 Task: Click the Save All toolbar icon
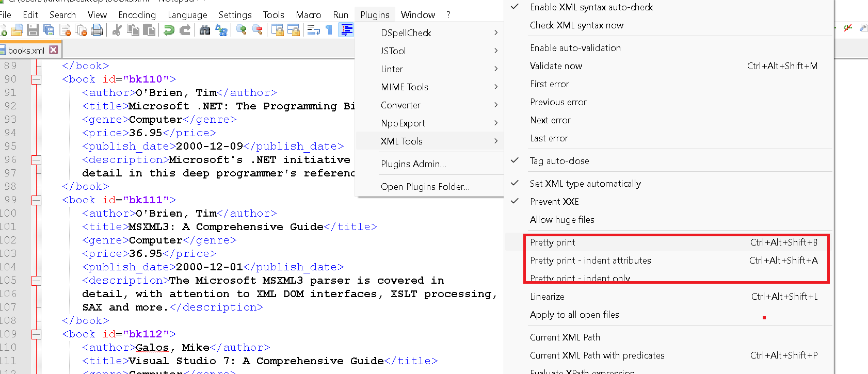point(49,30)
